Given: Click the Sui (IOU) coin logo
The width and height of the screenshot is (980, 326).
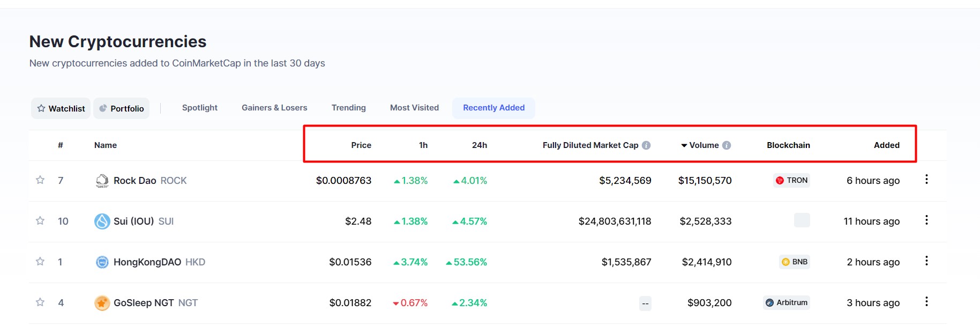Looking at the screenshot, I should (x=102, y=221).
